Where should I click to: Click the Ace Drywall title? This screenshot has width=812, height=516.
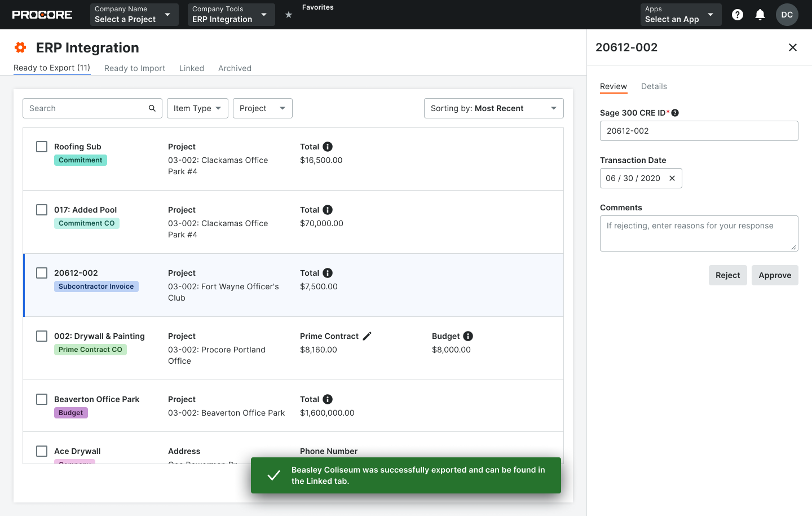(77, 451)
